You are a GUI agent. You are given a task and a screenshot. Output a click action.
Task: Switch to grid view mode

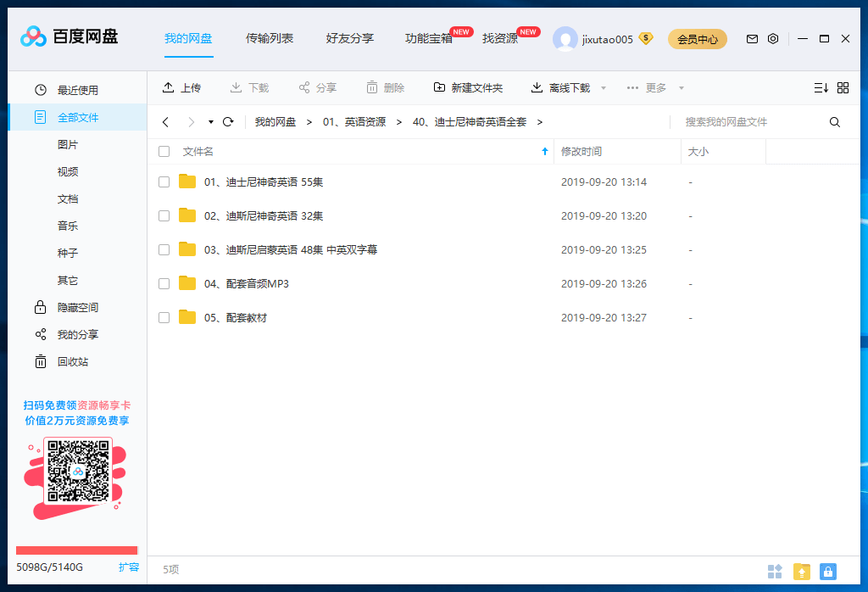843,87
